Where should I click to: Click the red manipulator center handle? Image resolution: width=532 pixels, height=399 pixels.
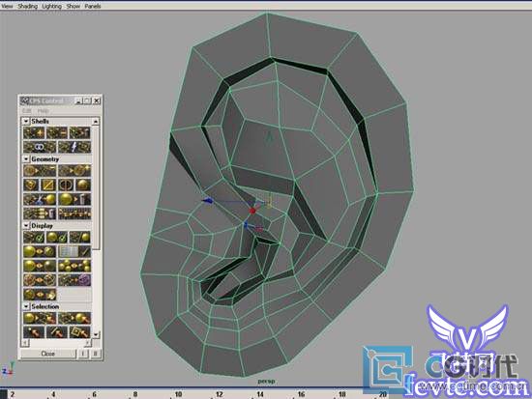[x=252, y=211]
